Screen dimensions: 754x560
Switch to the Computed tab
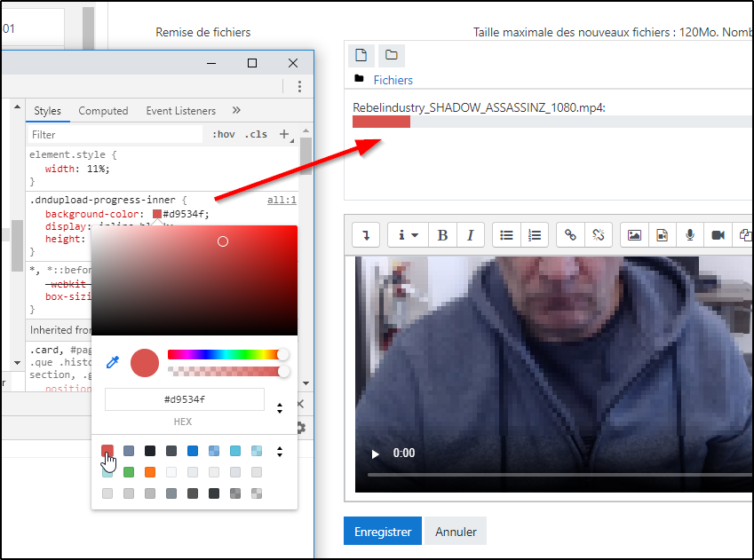coord(103,111)
